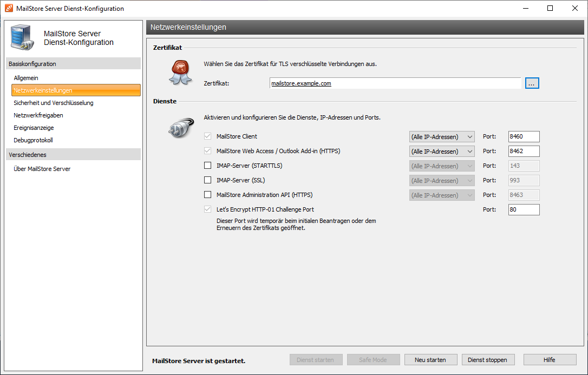
Task: Click the Dienst stoppen button
Action: [x=488, y=360]
